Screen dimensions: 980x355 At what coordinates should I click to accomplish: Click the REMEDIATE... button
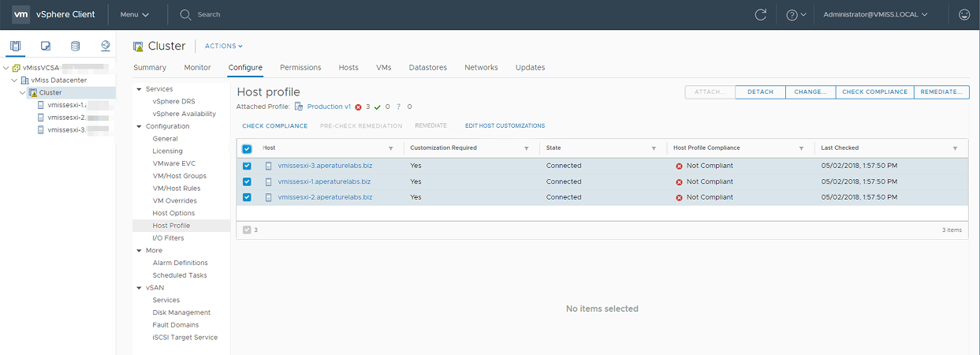tap(941, 92)
